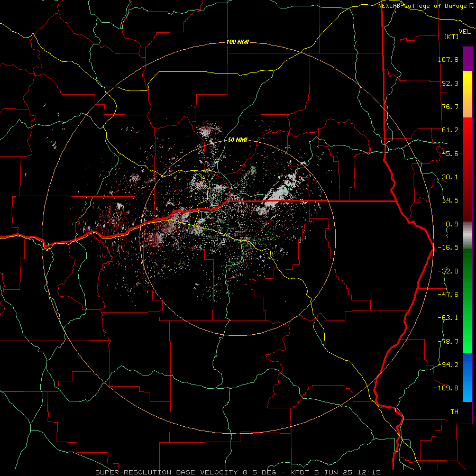
Task: Click the blue segment of the color bar
Action: tap(467, 377)
